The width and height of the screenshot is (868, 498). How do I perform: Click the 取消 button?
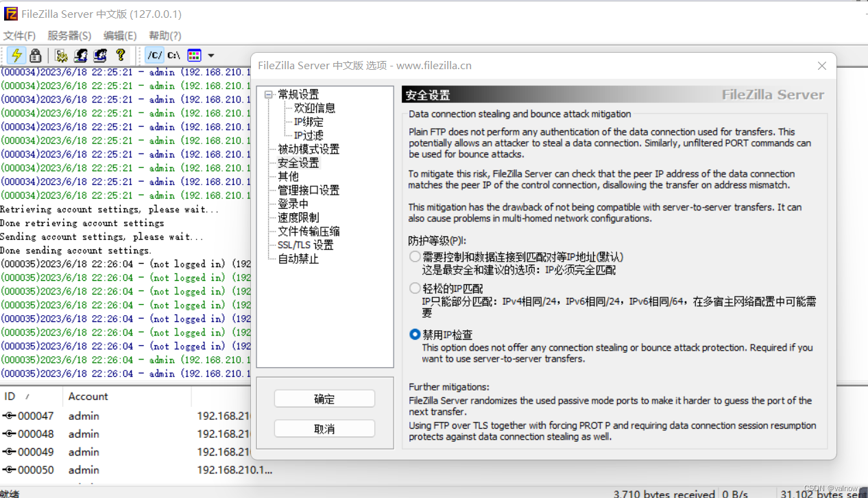click(324, 429)
